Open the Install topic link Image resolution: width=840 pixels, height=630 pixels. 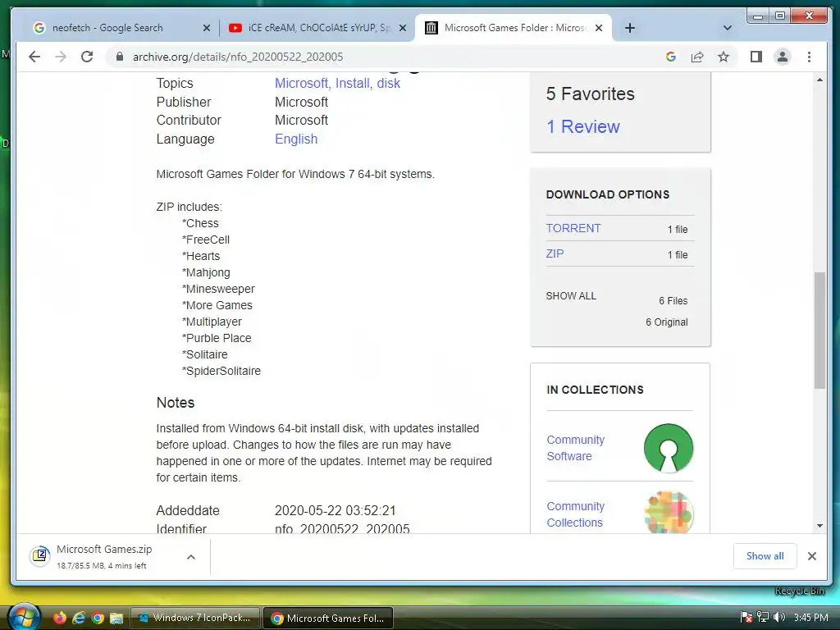[x=354, y=83]
